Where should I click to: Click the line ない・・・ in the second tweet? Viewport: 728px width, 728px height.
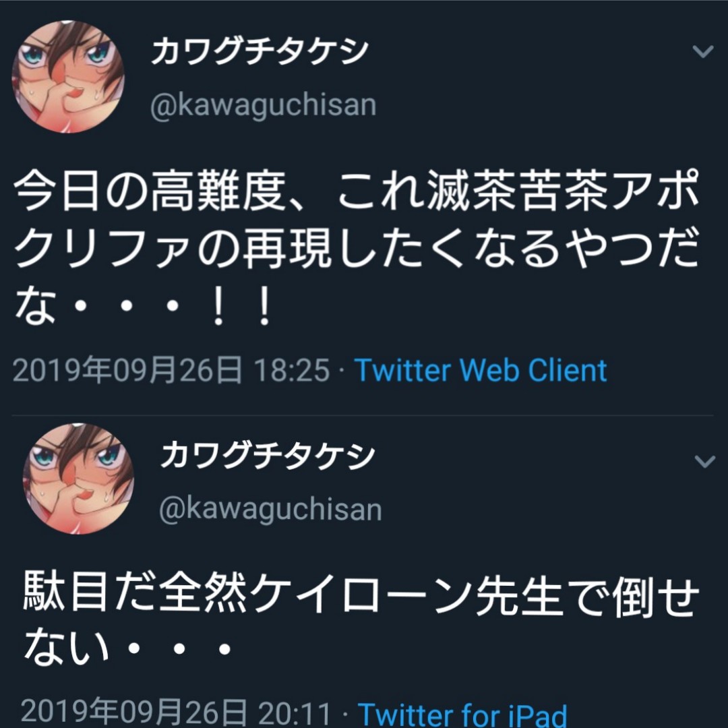(127, 646)
